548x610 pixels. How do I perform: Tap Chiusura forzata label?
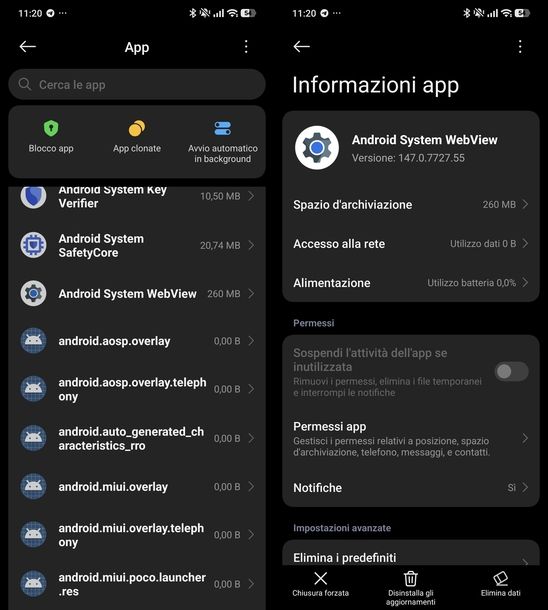click(x=320, y=593)
